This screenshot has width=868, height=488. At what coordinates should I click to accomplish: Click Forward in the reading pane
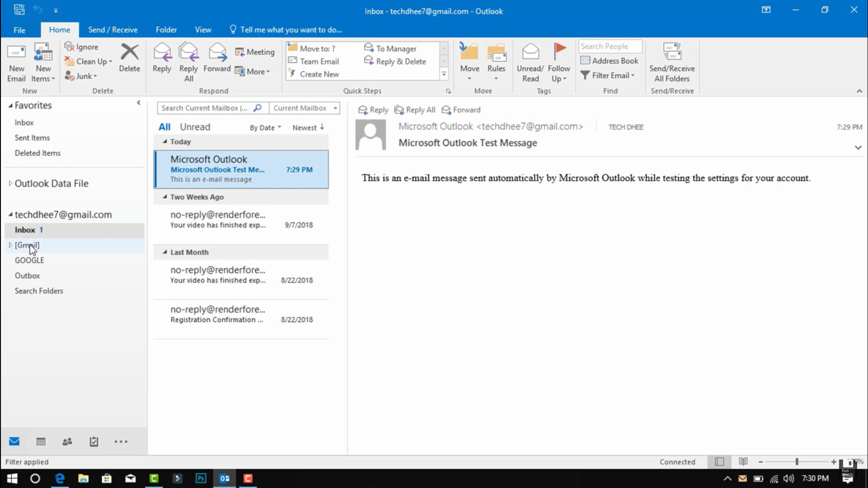461,110
